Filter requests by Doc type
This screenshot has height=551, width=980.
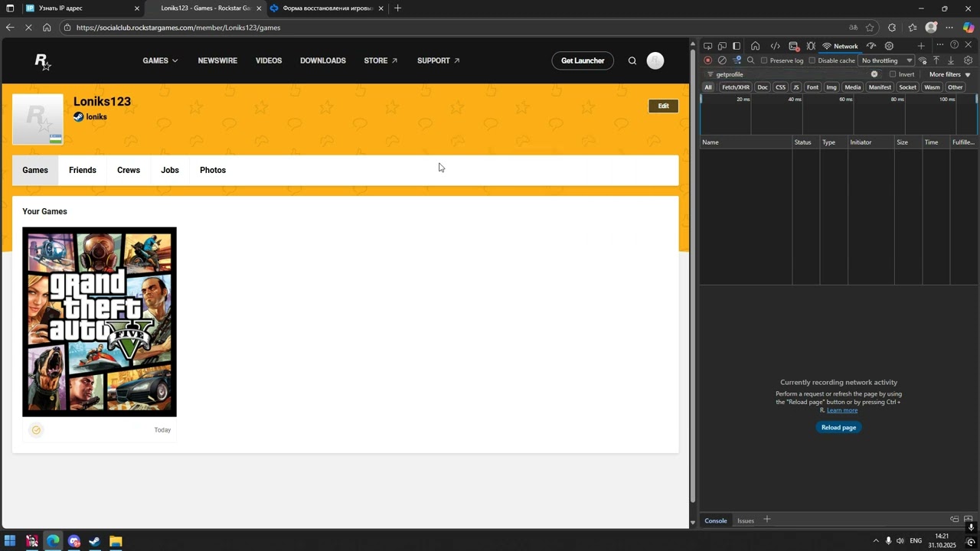[763, 87]
